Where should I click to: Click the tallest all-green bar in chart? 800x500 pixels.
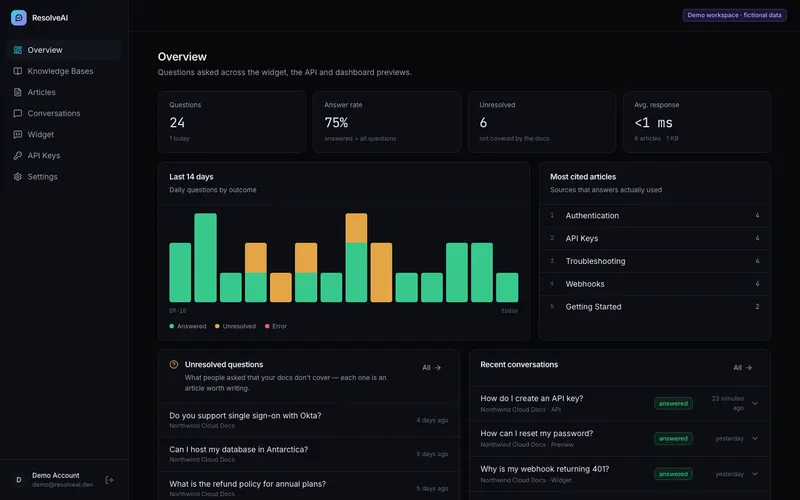click(x=206, y=258)
